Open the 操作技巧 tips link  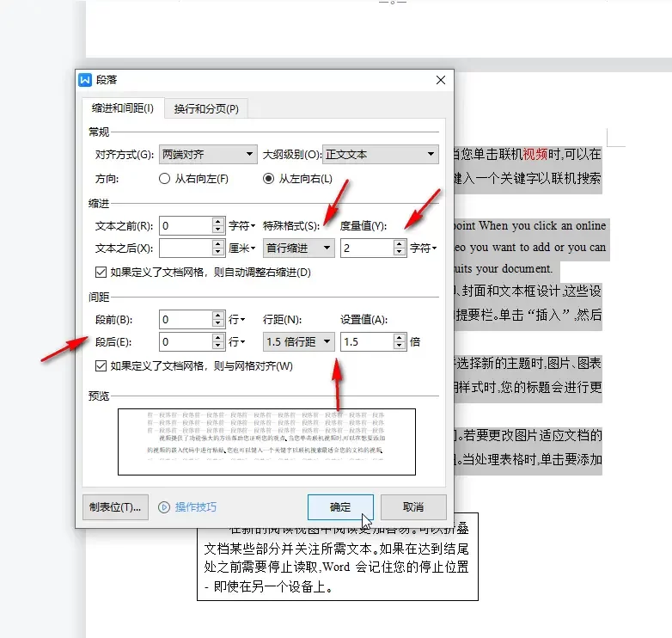196,507
